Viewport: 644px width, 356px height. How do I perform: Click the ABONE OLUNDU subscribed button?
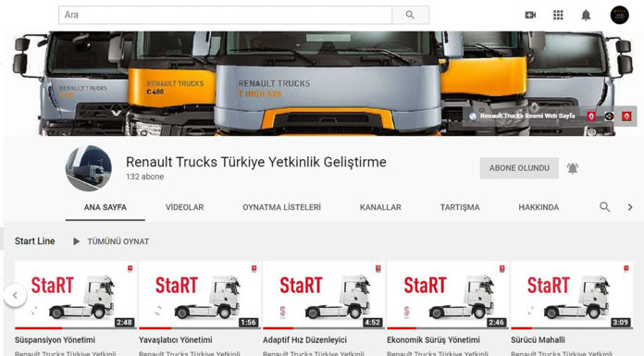[x=519, y=168]
